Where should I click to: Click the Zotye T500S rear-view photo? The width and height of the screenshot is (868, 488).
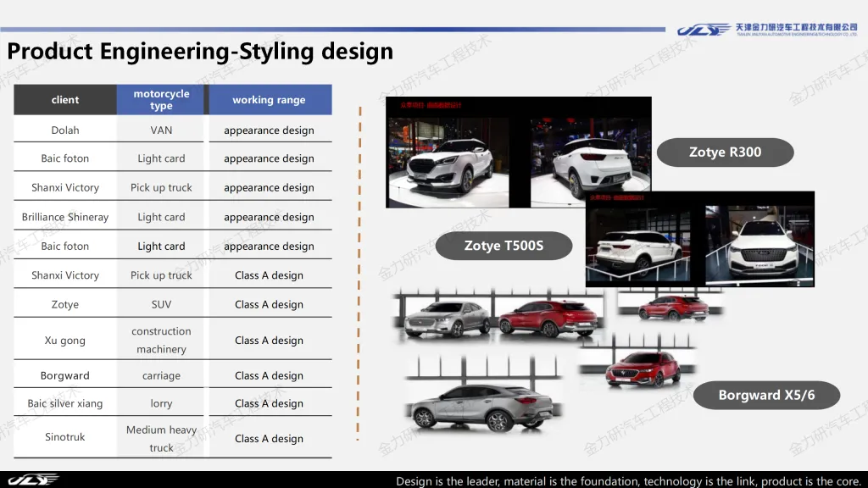pyautogui.click(x=642, y=244)
